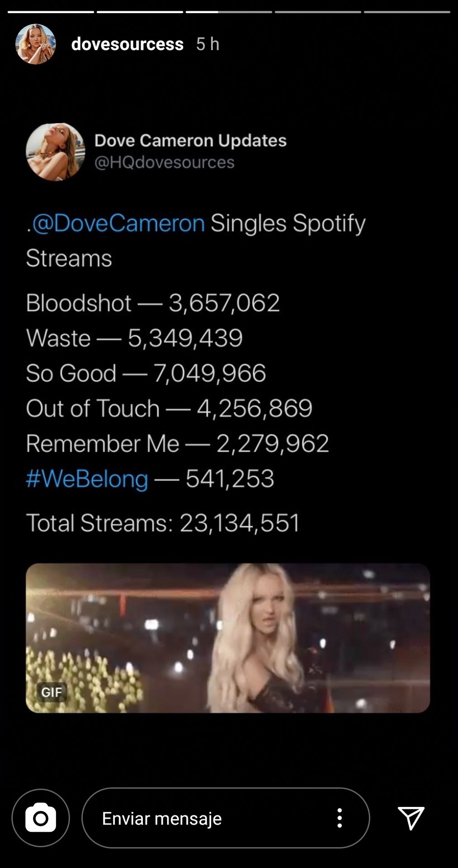The height and width of the screenshot is (868, 458).
Task: Tap the Dove Cameron Updates name
Action: 190,141
